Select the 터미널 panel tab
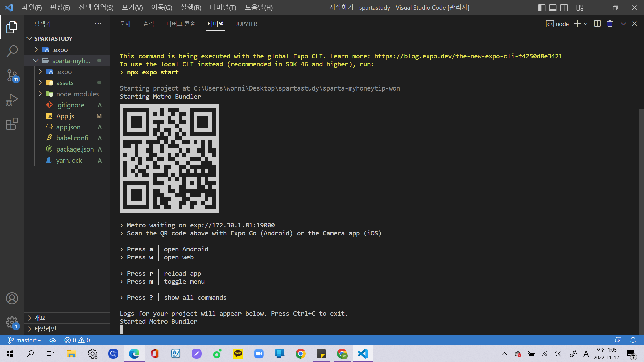Image resolution: width=644 pixels, height=362 pixels. pos(216,24)
